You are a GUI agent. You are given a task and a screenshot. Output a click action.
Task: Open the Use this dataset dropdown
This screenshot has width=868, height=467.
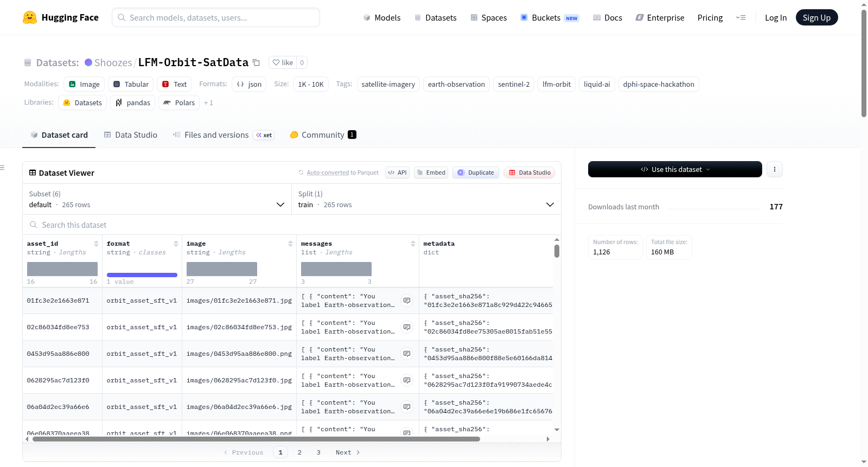675,169
